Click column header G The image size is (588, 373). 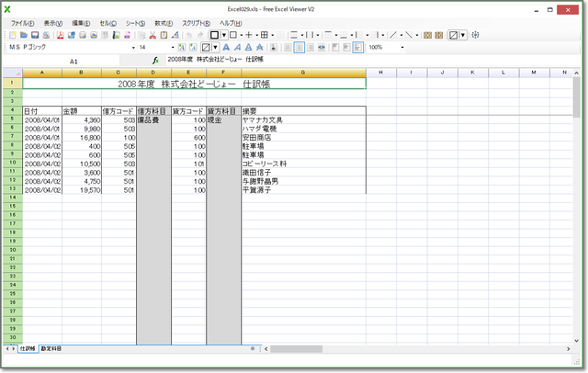[302, 72]
